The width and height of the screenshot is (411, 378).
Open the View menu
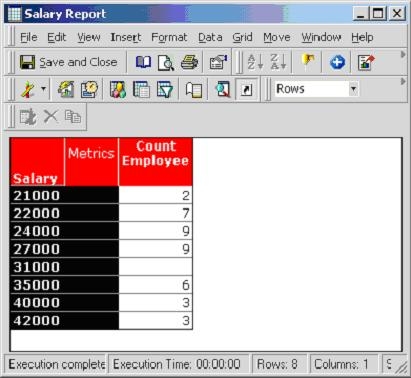[x=89, y=37]
